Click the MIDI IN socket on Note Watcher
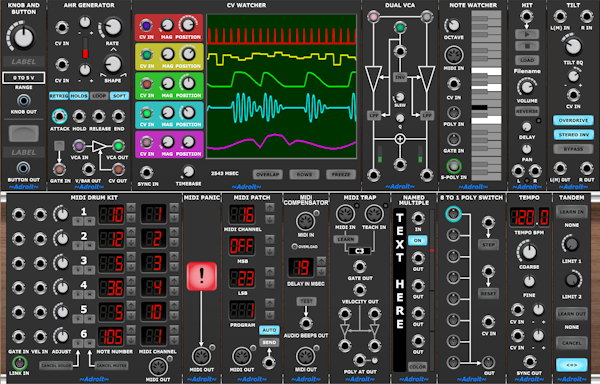This screenshot has width=600, height=384. pyautogui.click(x=453, y=55)
